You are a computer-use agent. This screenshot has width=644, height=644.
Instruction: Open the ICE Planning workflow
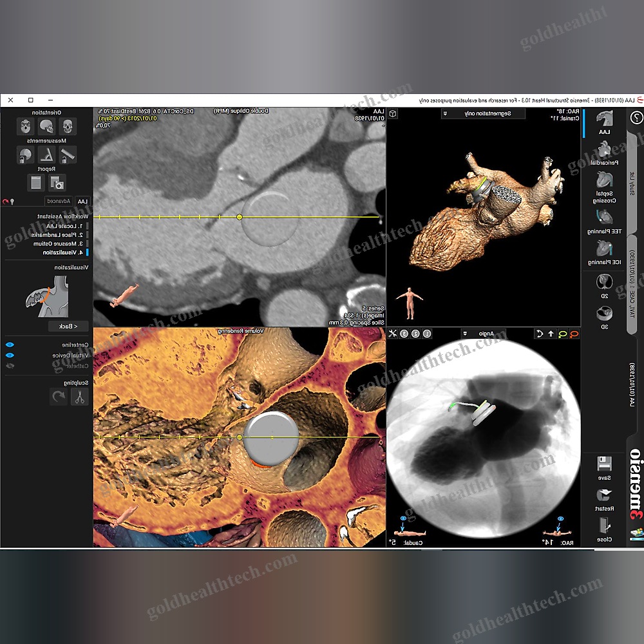tap(604, 253)
